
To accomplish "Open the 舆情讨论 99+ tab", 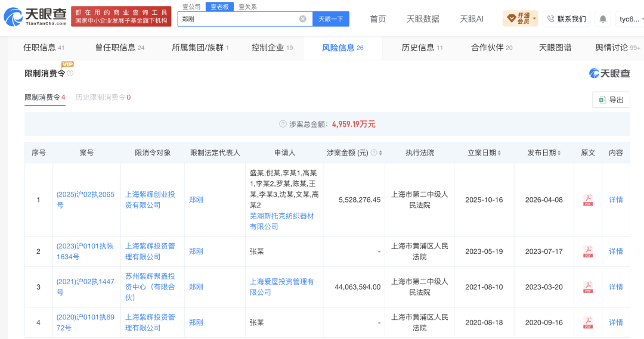I will pyautogui.click(x=618, y=48).
